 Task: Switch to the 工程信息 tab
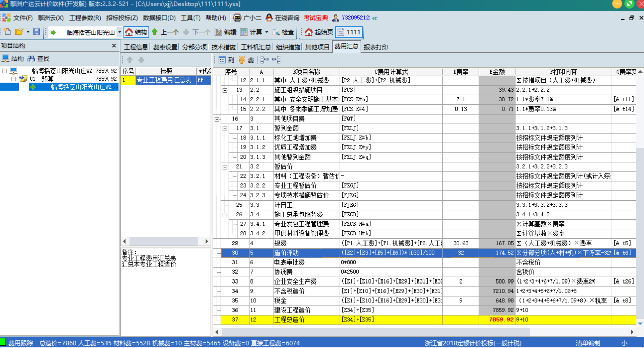coord(136,47)
